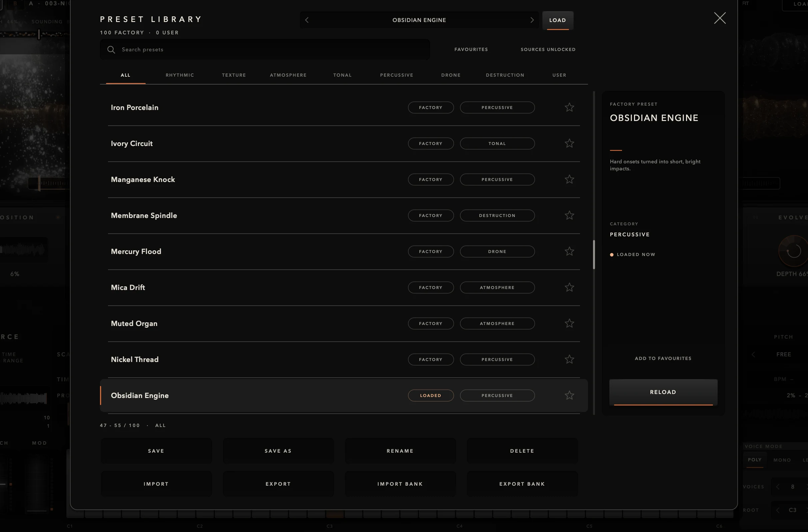Viewport: 808px width, 532px height.
Task: Go to next preset arrow
Action: 532,20
